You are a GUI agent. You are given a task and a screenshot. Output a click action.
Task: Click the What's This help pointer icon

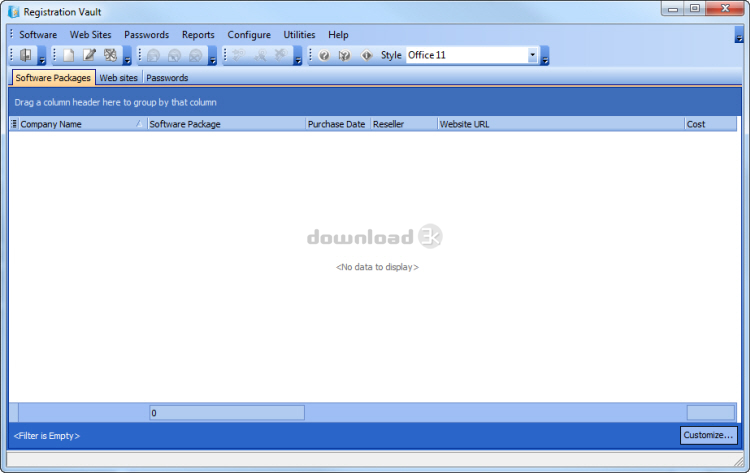344,55
